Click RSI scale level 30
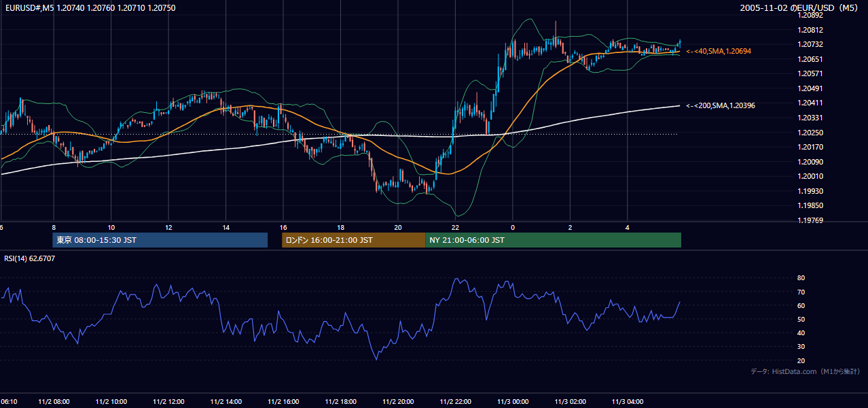The width and height of the screenshot is (868, 408). (801, 347)
